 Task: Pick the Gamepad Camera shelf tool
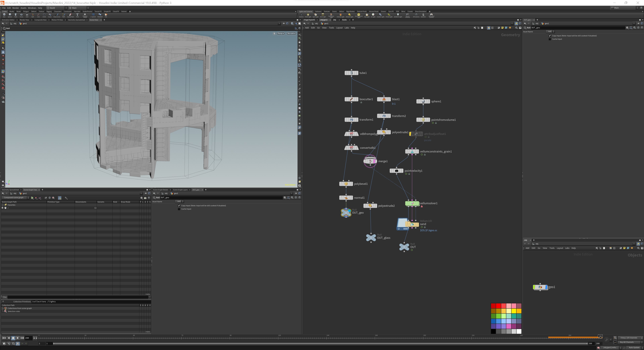pos(431,15)
